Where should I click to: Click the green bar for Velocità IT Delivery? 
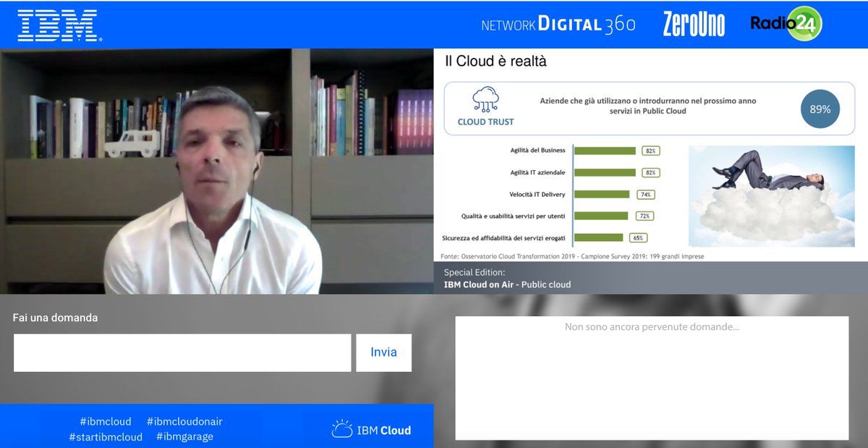pyautogui.click(x=602, y=194)
